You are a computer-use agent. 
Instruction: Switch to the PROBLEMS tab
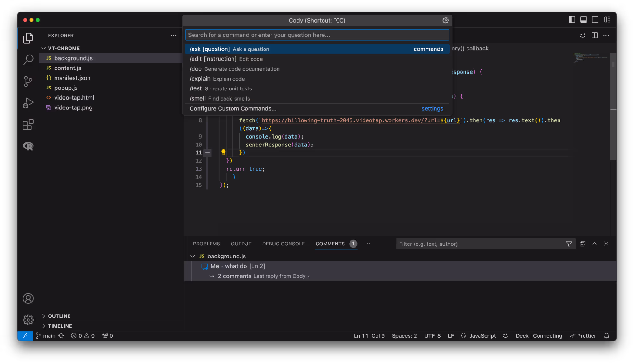pyautogui.click(x=206, y=244)
